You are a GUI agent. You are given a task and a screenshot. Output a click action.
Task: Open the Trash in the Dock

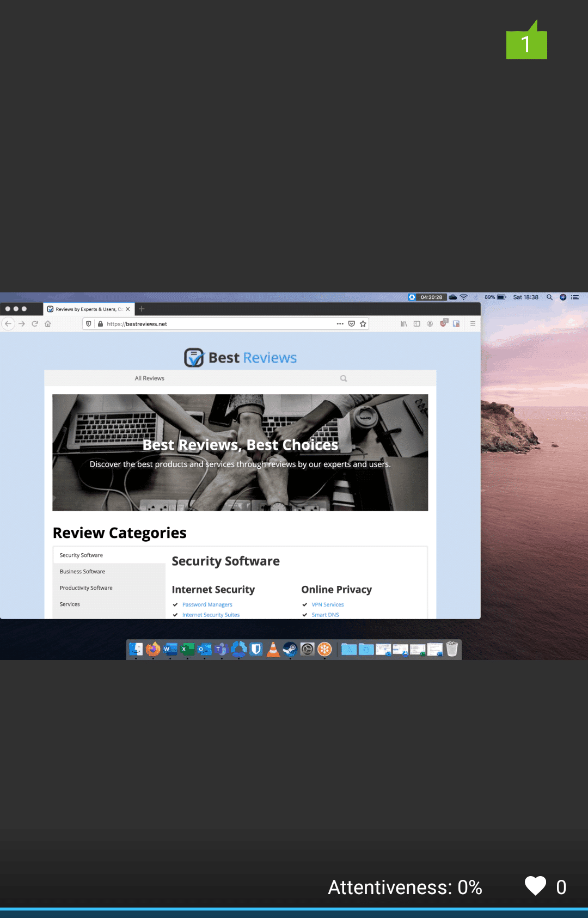[x=452, y=649]
